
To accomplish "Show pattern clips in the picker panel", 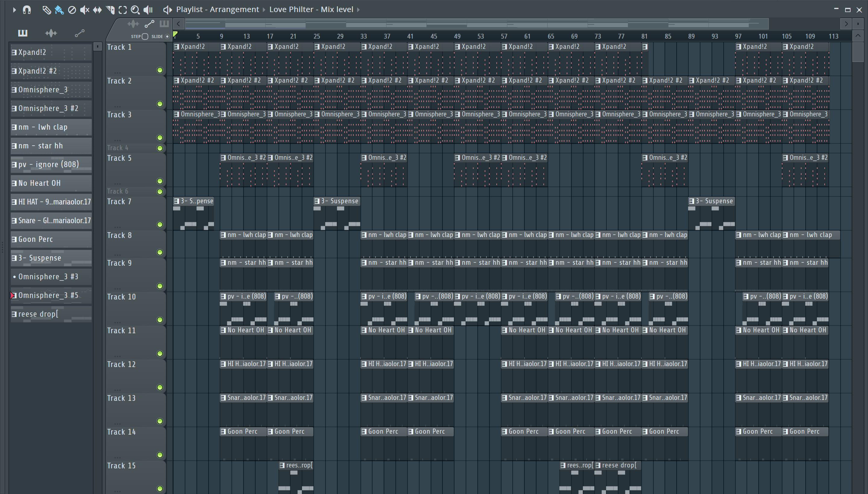I will 23,33.
